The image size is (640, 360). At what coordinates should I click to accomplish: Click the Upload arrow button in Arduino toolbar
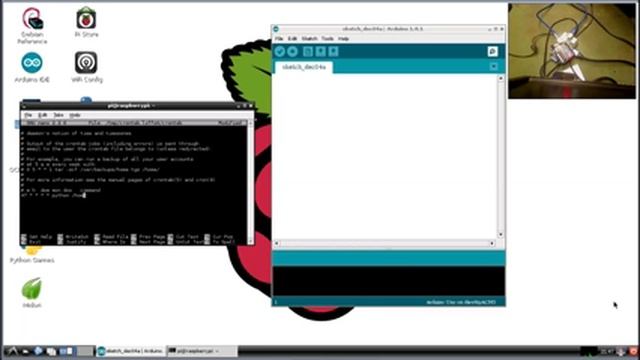292,51
